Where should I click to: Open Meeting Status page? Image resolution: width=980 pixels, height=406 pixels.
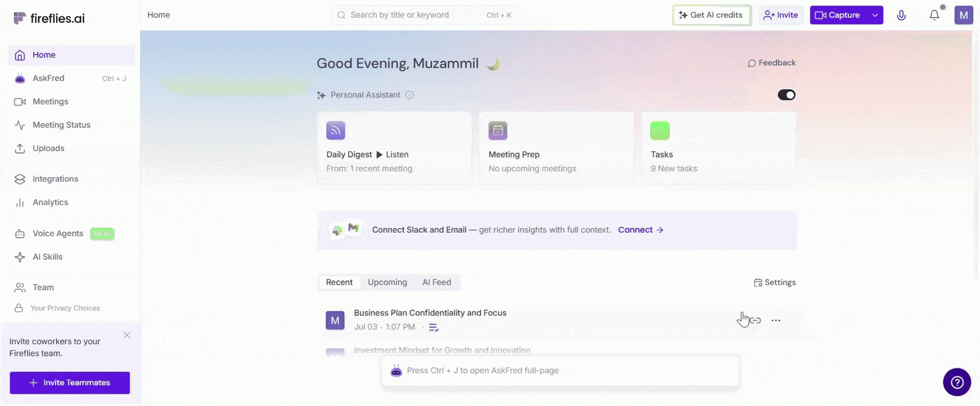coord(71,125)
